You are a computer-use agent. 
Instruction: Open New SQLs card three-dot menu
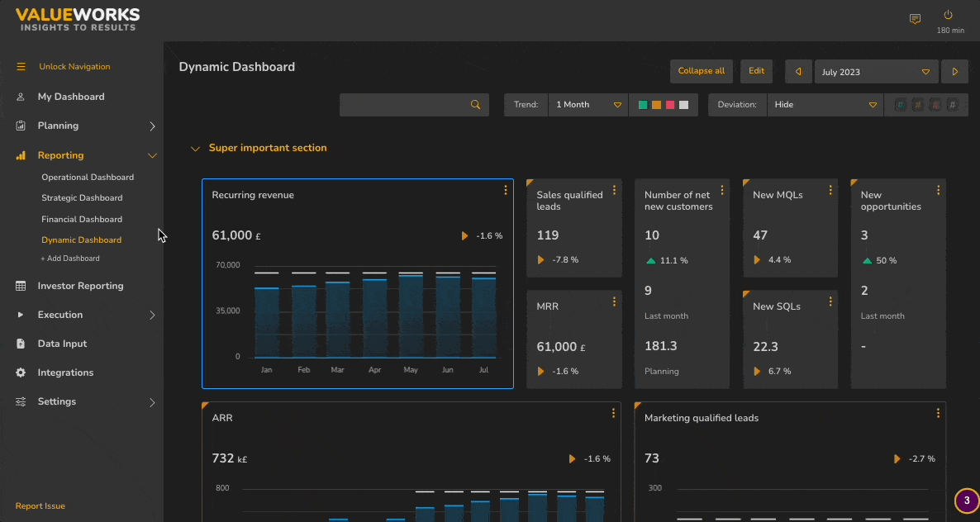[x=830, y=301]
